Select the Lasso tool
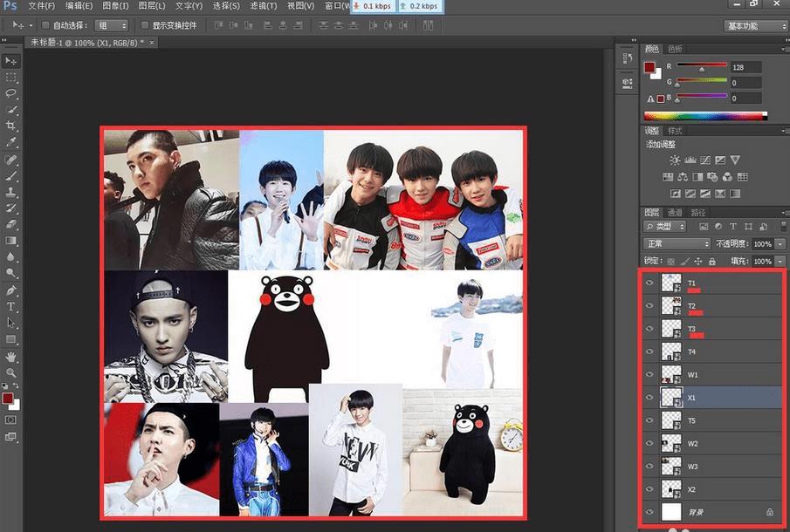 tap(11, 92)
